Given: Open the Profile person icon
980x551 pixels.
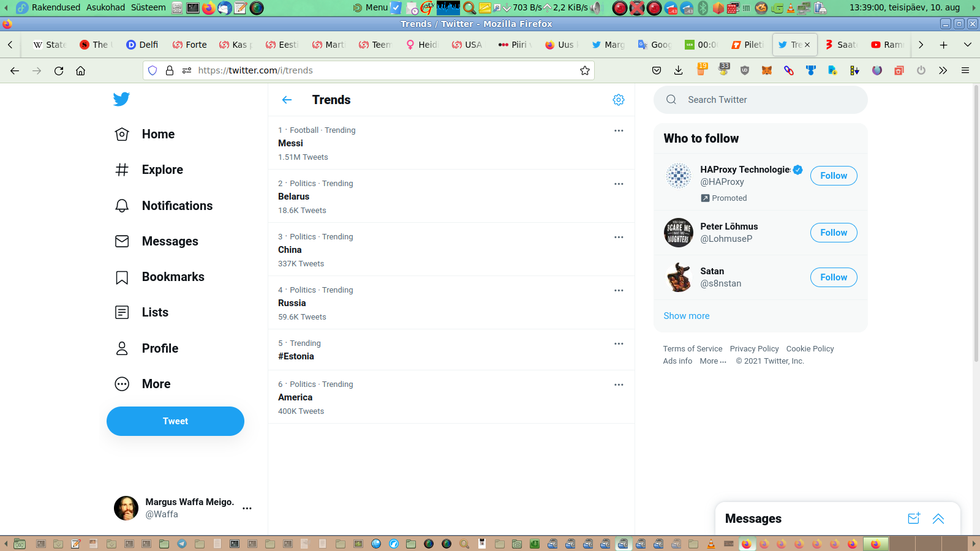Looking at the screenshot, I should pos(122,348).
